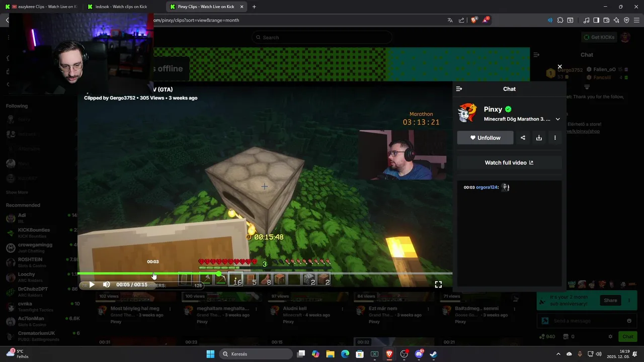644x362 pixels.
Task: Open the 'Ezt már nem' clip
Action: (382, 308)
